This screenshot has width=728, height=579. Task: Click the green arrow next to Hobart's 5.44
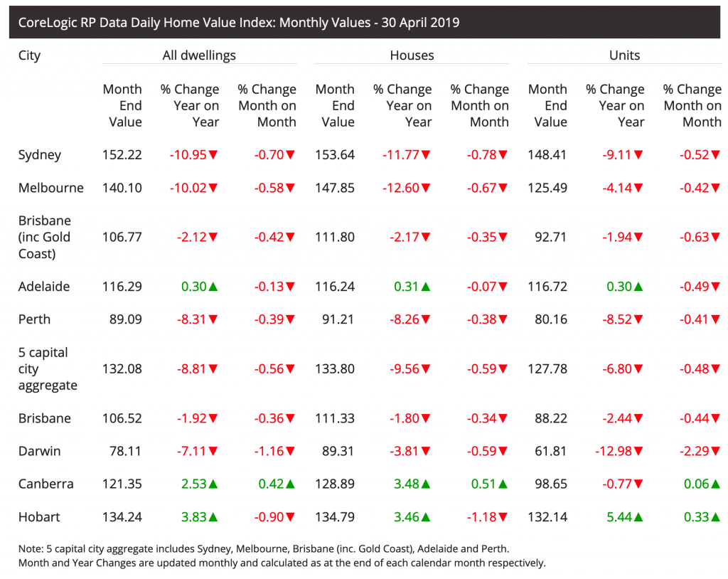(x=638, y=517)
